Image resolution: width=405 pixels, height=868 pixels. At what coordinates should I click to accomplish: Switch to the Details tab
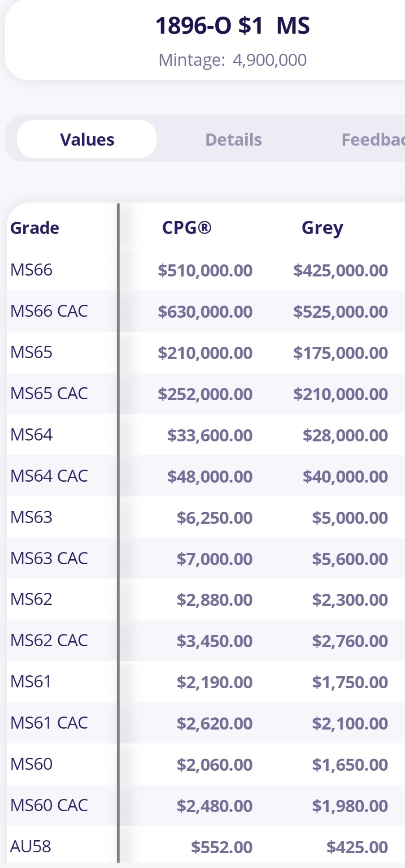(233, 140)
